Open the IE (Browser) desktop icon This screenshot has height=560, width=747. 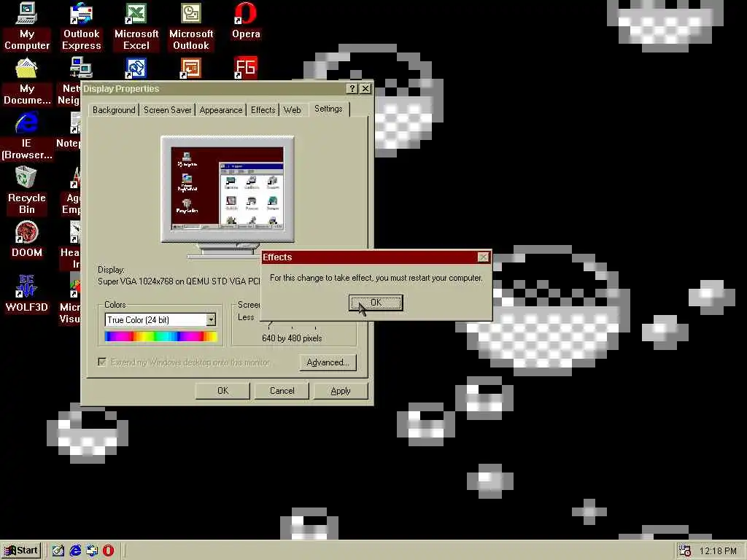click(x=27, y=136)
